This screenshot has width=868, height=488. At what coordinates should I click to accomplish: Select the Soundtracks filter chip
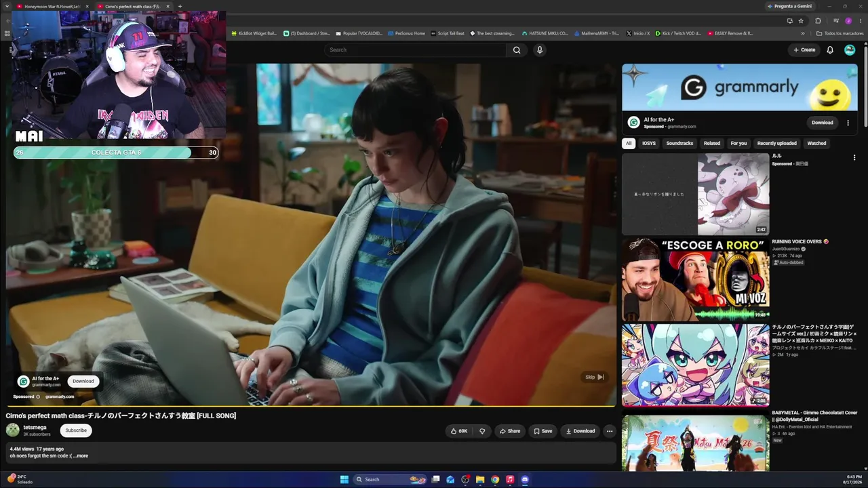pyautogui.click(x=679, y=143)
